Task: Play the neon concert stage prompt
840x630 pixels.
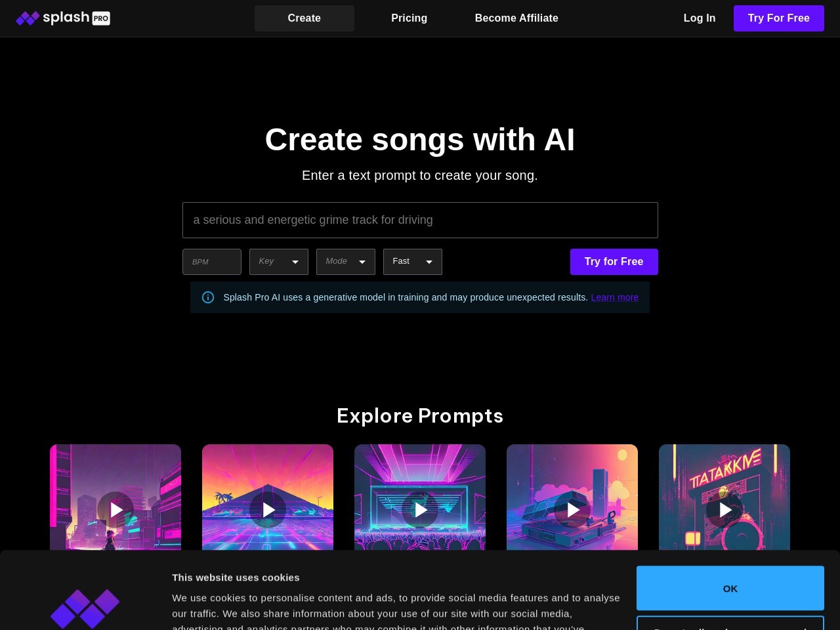Action: (x=420, y=509)
